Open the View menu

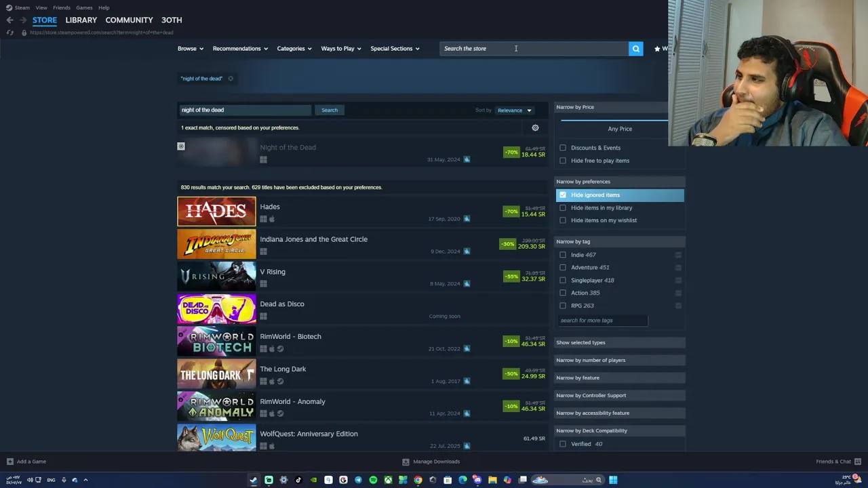coord(41,7)
